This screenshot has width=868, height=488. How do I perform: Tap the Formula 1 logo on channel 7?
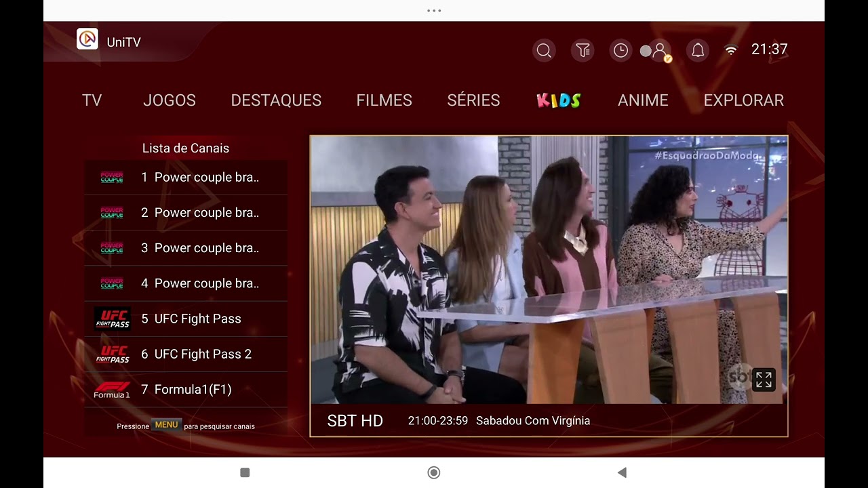(112, 390)
